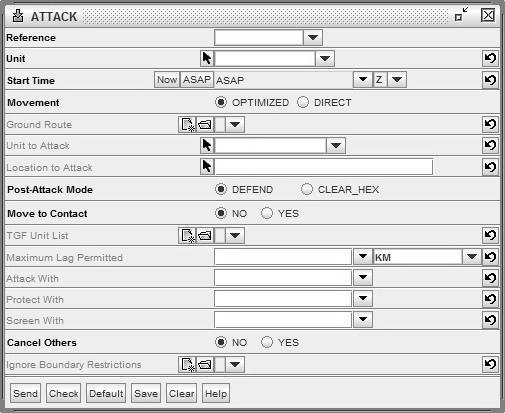Image resolution: width=505 pixels, height=413 pixels.
Task: Open Ignore Boundary Restrictions folder icon
Action: pos(205,364)
